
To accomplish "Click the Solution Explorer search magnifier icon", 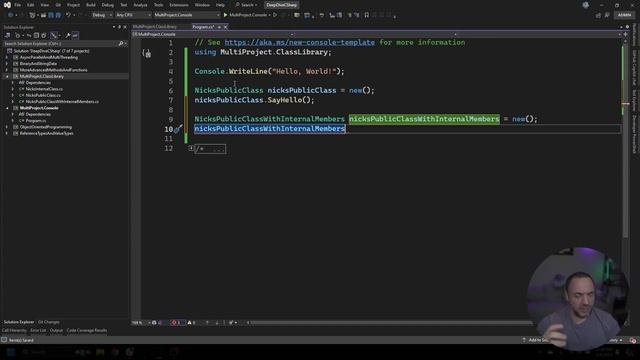I will (x=121, y=44).
